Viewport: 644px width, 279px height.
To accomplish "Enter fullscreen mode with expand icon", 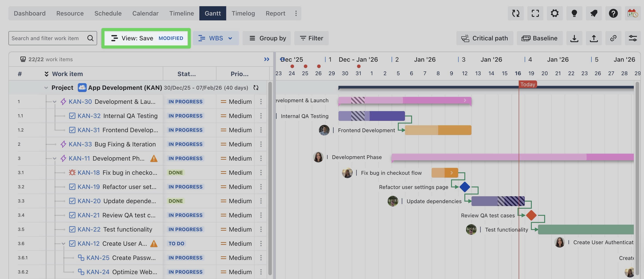I will (535, 13).
